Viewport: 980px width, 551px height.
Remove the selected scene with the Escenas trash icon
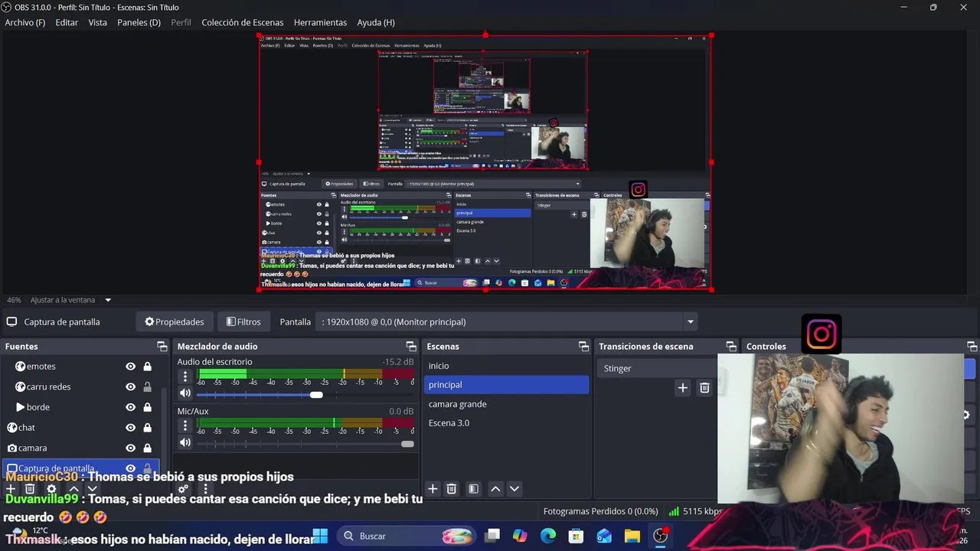point(452,489)
